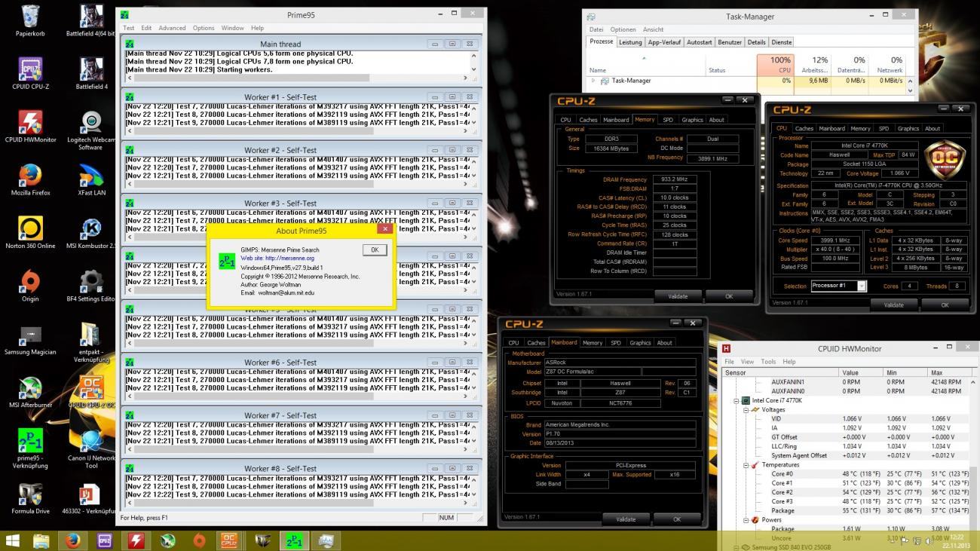Launch Origin from the desktop
Viewport: 980px width, 551px height.
[31, 285]
